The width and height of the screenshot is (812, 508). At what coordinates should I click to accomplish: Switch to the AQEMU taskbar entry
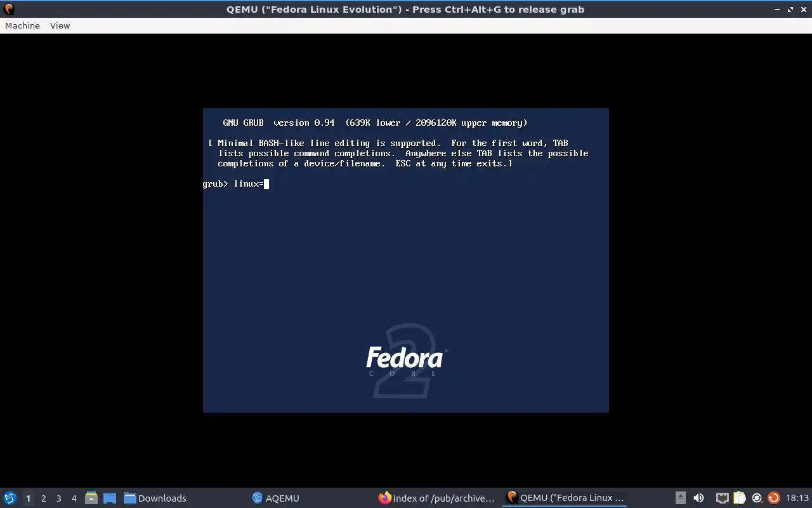coord(275,498)
